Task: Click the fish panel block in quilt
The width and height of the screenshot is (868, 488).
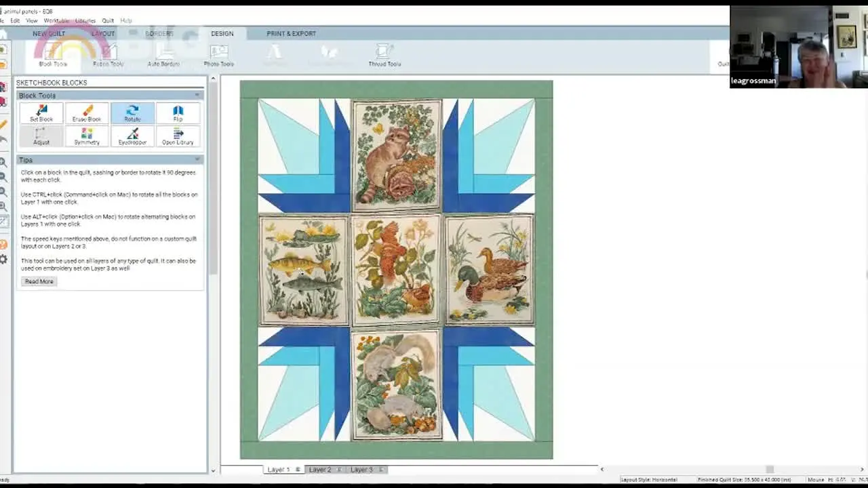Action: (x=304, y=270)
